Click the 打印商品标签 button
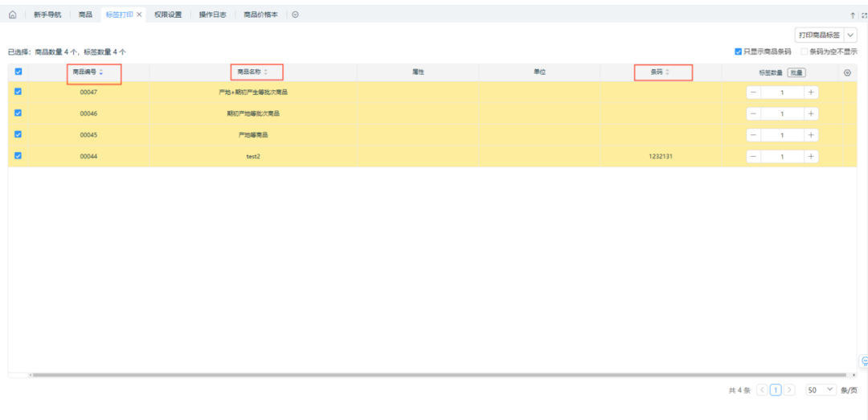This screenshot has width=868, height=420. click(x=819, y=35)
